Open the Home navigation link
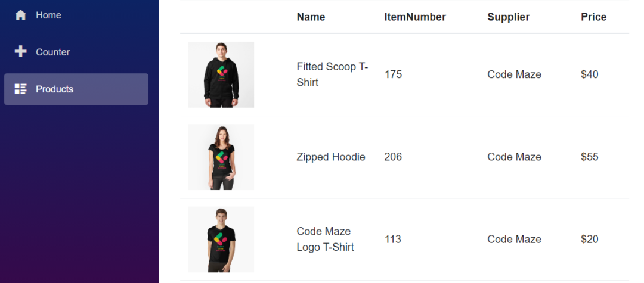The image size is (644, 283). [48, 15]
